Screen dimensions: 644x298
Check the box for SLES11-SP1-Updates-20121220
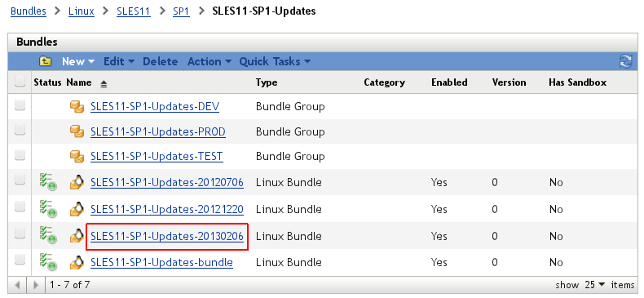pyautogui.click(x=20, y=207)
